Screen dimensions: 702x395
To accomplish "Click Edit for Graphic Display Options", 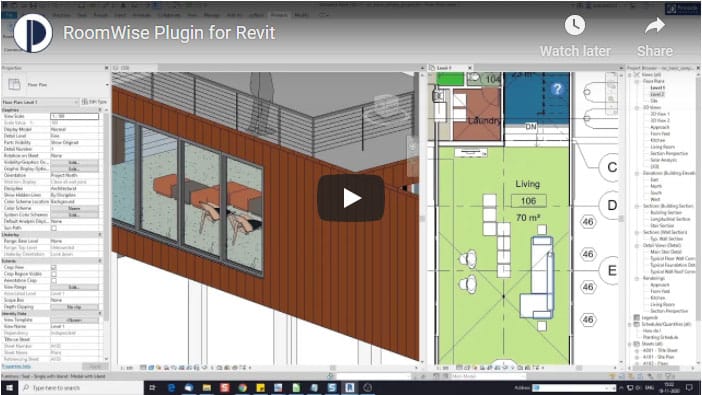I will click(x=74, y=169).
